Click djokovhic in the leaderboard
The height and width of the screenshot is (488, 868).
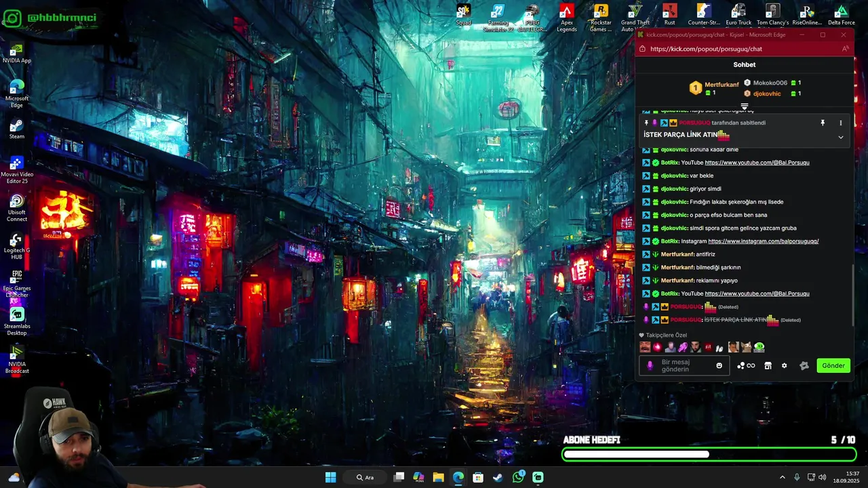[767, 94]
